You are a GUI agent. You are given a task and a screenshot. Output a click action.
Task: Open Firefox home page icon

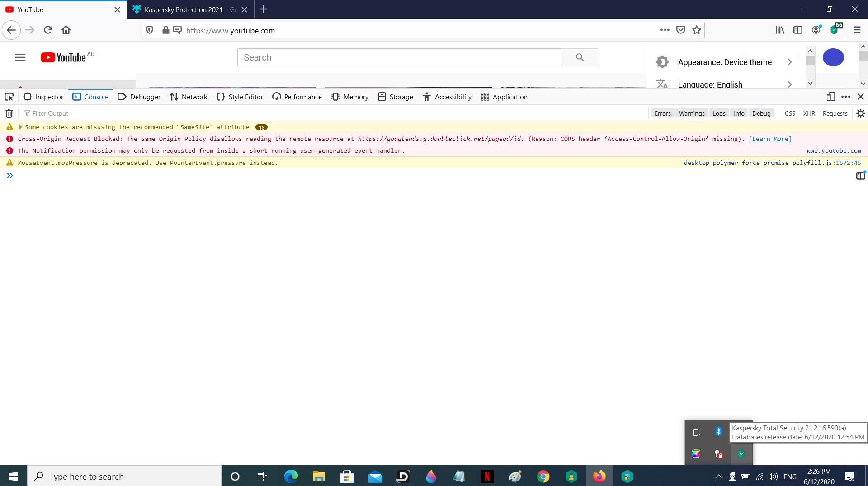point(66,30)
